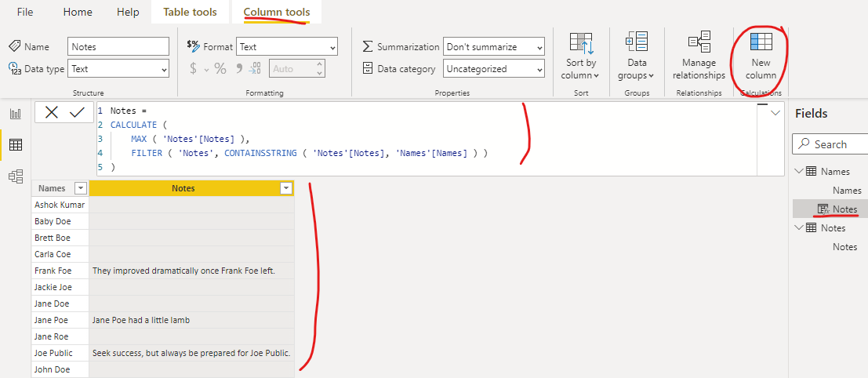Click the currency format dollar icon

pyautogui.click(x=193, y=69)
